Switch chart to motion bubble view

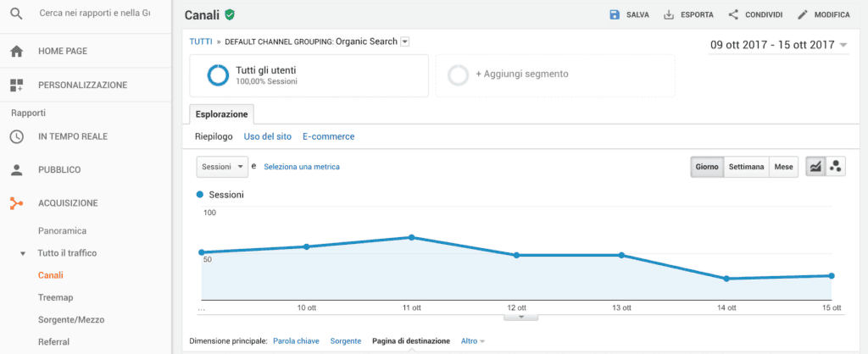pyautogui.click(x=836, y=167)
